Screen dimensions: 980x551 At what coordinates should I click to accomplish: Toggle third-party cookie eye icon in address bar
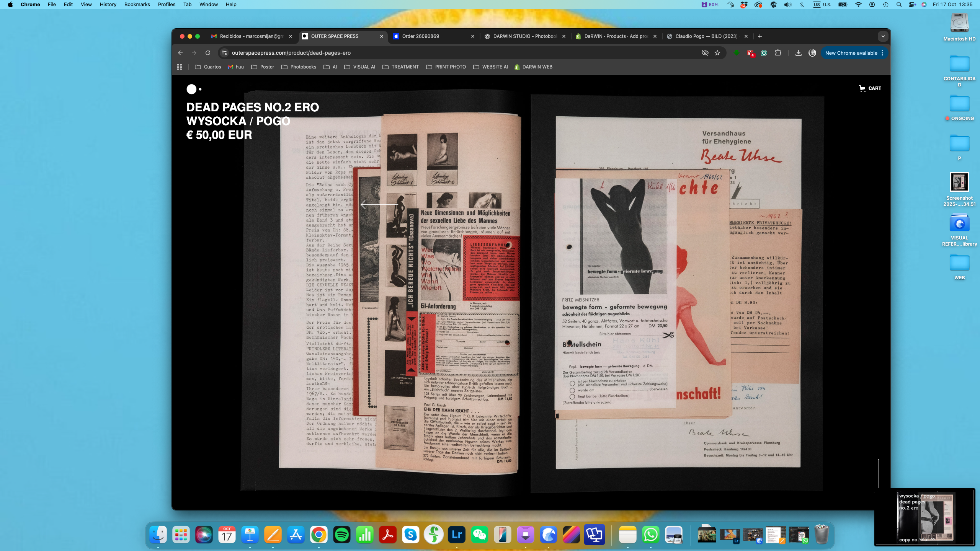pos(705,53)
